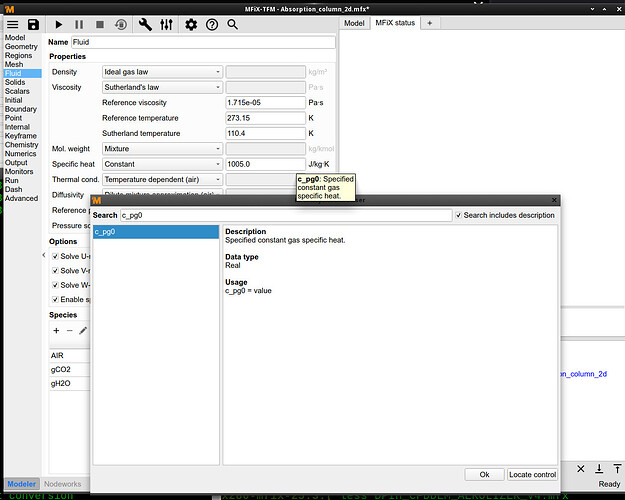Add a species with the plus icon
Screen dimensions: 625x500
click(56, 330)
